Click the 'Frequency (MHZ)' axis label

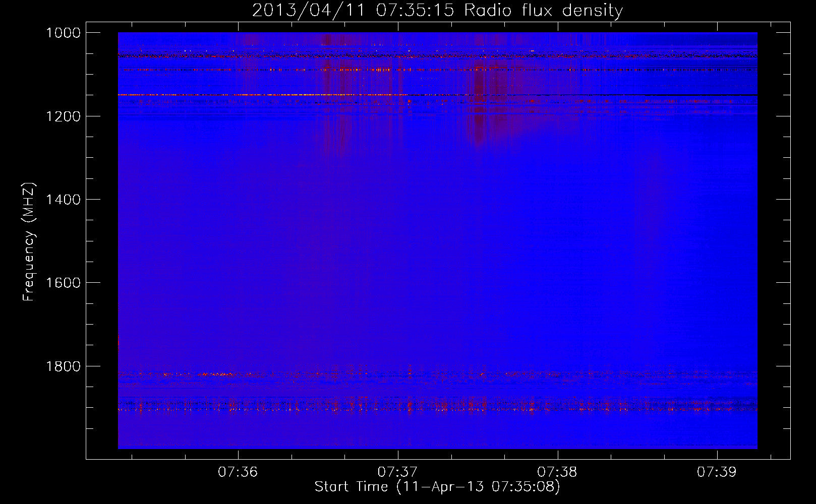pos(29,242)
